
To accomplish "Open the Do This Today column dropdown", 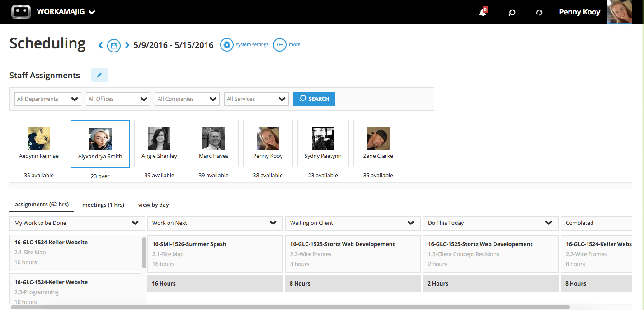I will (549, 223).
